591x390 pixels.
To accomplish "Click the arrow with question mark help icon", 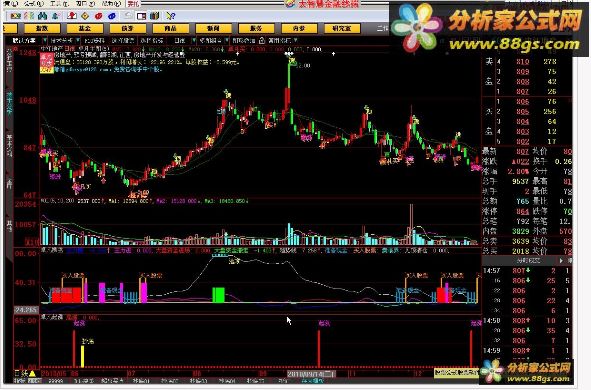I will point(170,16).
